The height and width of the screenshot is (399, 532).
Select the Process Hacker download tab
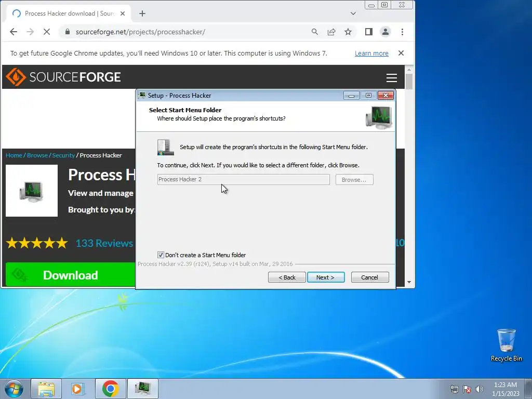pos(69,14)
